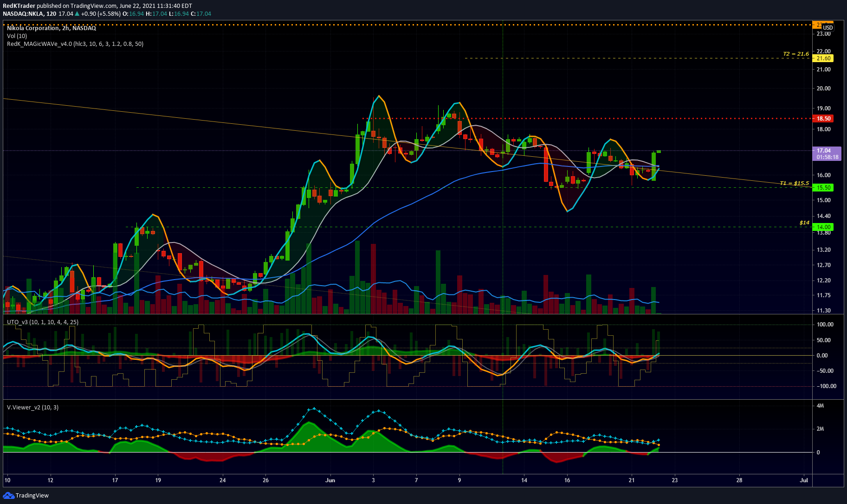847x504 pixels.
Task: Click date label 21 on time axis
Action: tap(631, 480)
